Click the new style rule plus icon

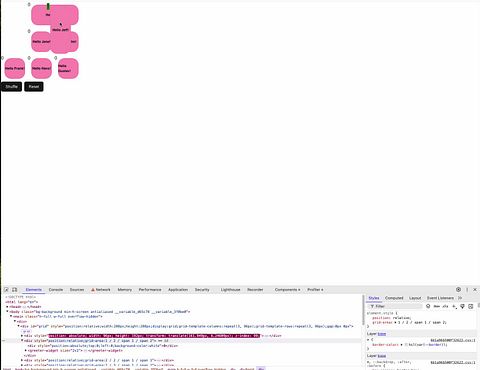[454, 306]
